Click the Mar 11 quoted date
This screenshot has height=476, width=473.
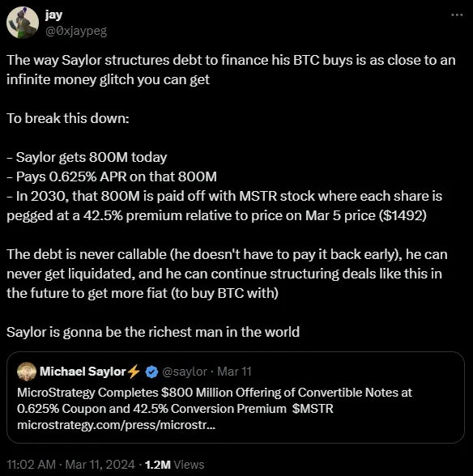234,372
